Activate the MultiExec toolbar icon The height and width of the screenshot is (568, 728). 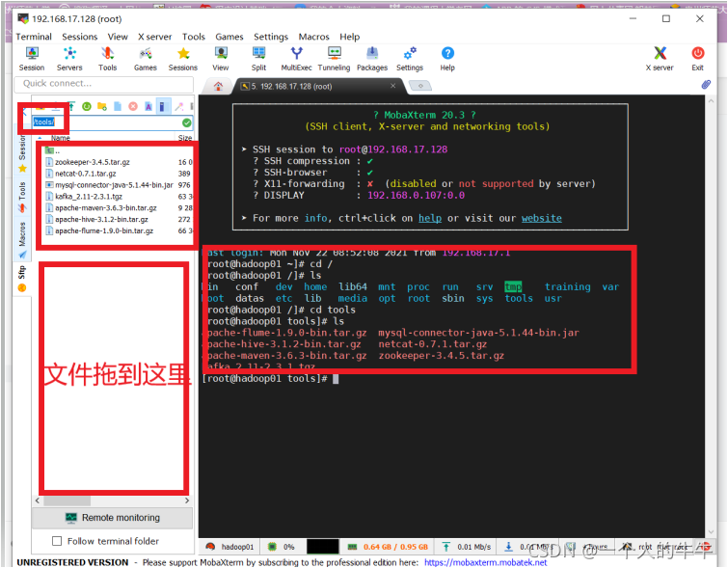(x=296, y=59)
